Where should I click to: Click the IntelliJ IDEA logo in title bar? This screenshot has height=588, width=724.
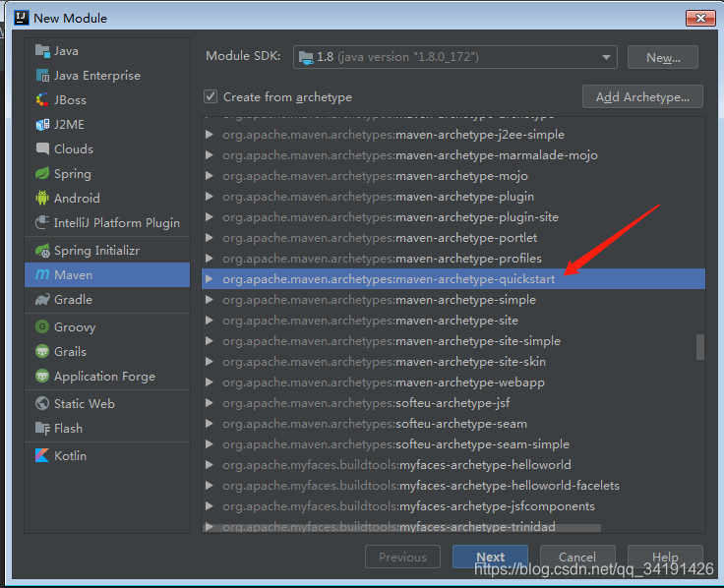pyautogui.click(x=22, y=18)
